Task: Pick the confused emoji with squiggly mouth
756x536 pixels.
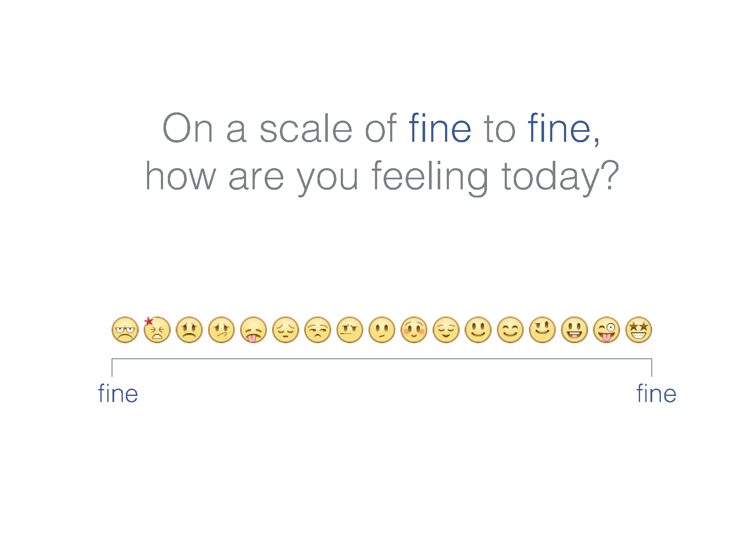Action: click(221, 330)
